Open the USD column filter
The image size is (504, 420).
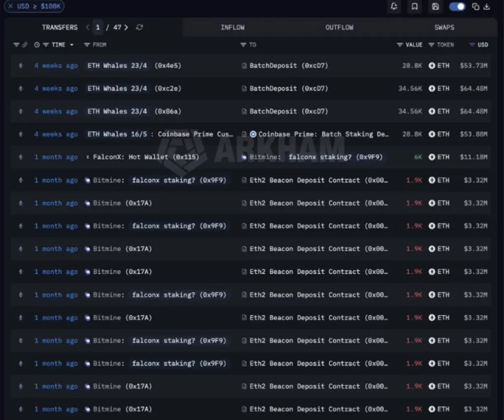(x=472, y=45)
